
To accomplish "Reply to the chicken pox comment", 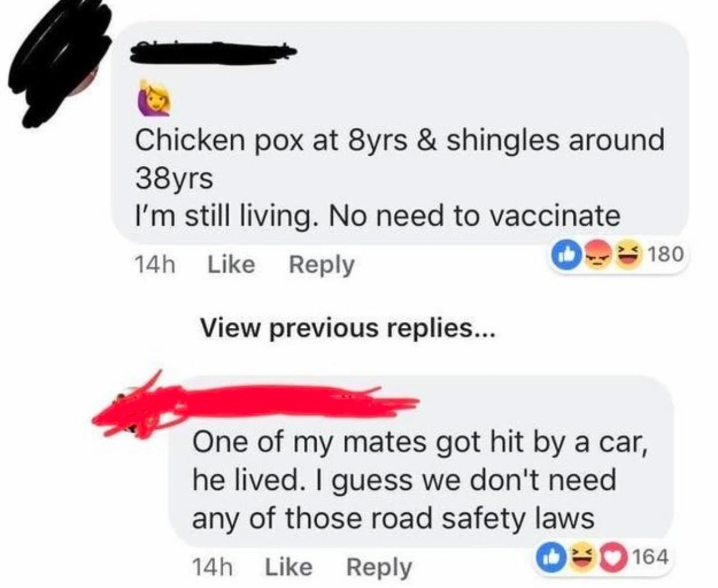I will point(322,264).
